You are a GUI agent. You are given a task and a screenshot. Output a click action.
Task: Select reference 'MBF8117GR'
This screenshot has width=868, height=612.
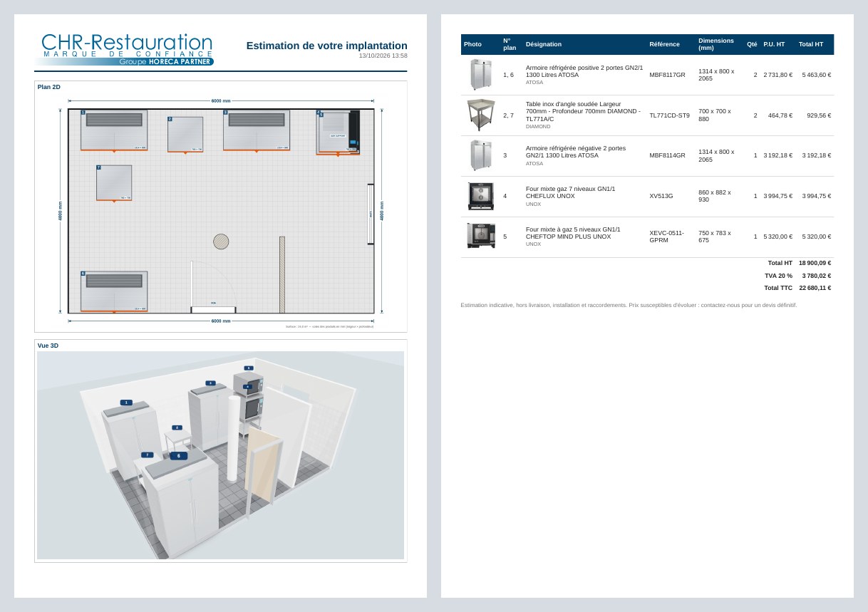[667, 75]
